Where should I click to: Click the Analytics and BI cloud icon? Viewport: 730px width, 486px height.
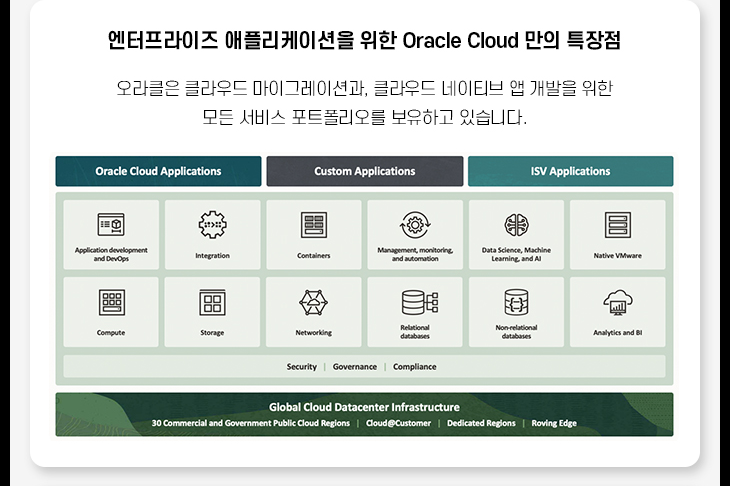point(618,302)
